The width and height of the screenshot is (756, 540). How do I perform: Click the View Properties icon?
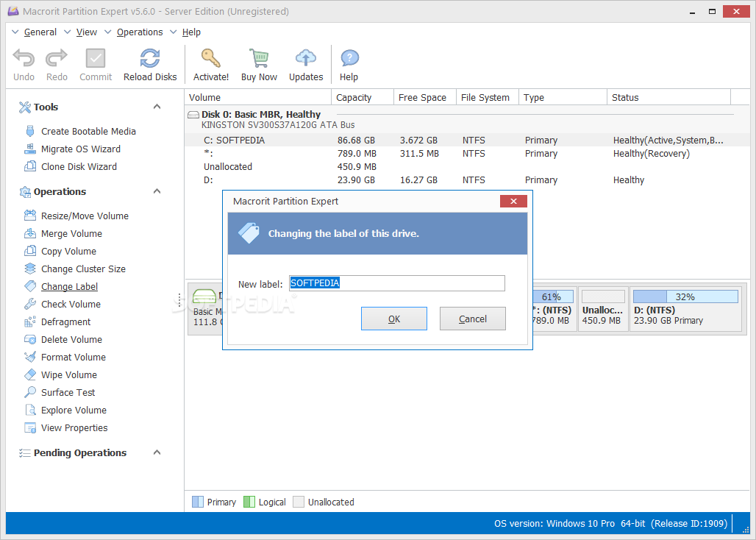pos(30,427)
